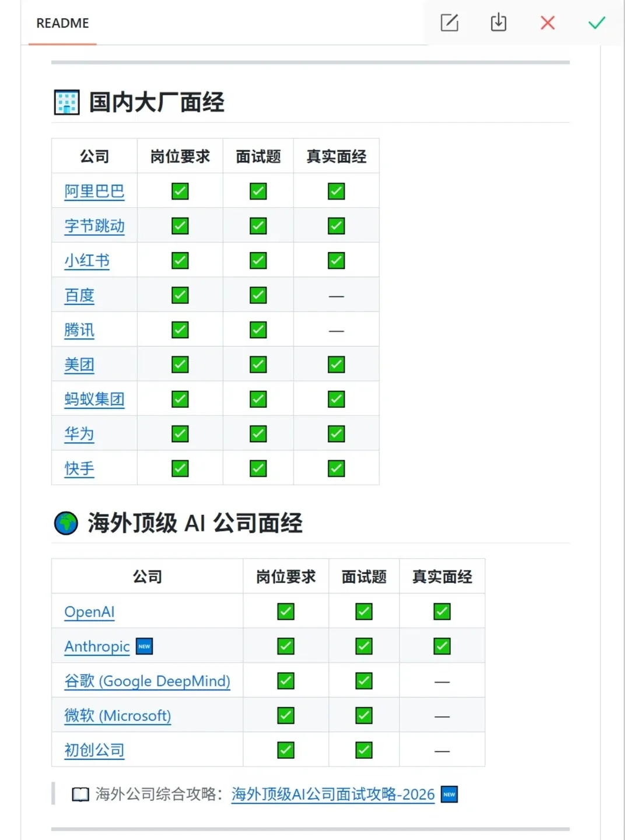The width and height of the screenshot is (630, 840).
Task: Click 阿里巴巴 row 岗位要求 green check
Action: point(180,191)
